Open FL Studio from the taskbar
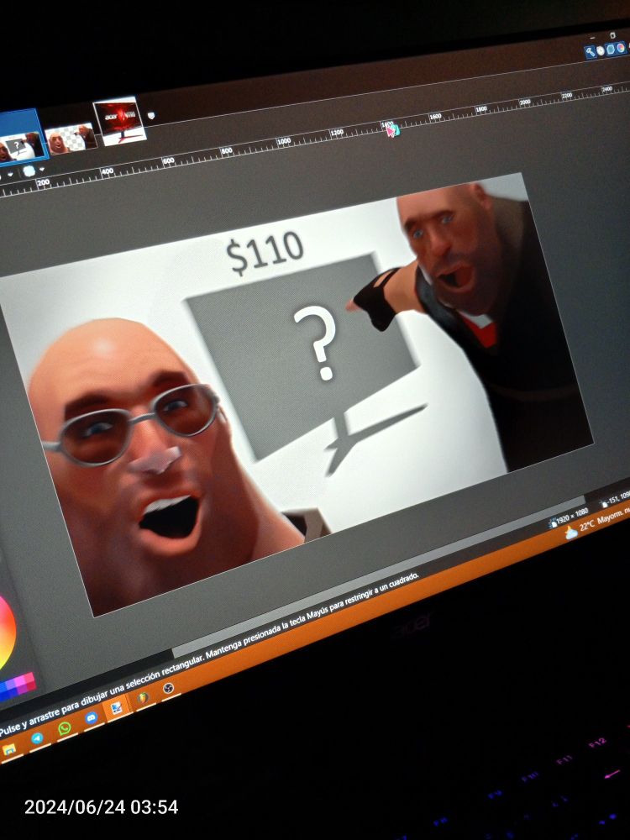 coord(143,697)
